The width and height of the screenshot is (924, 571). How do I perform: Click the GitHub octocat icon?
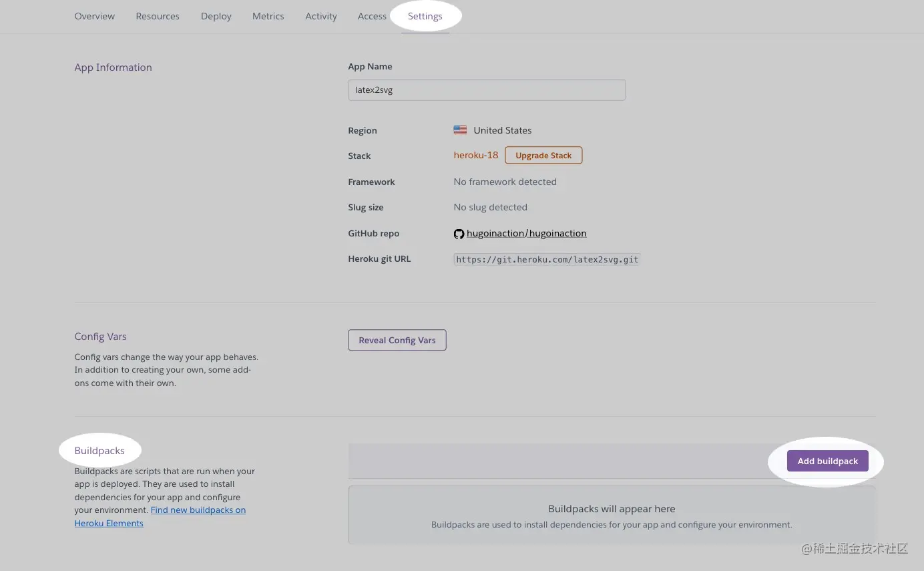pyautogui.click(x=459, y=234)
